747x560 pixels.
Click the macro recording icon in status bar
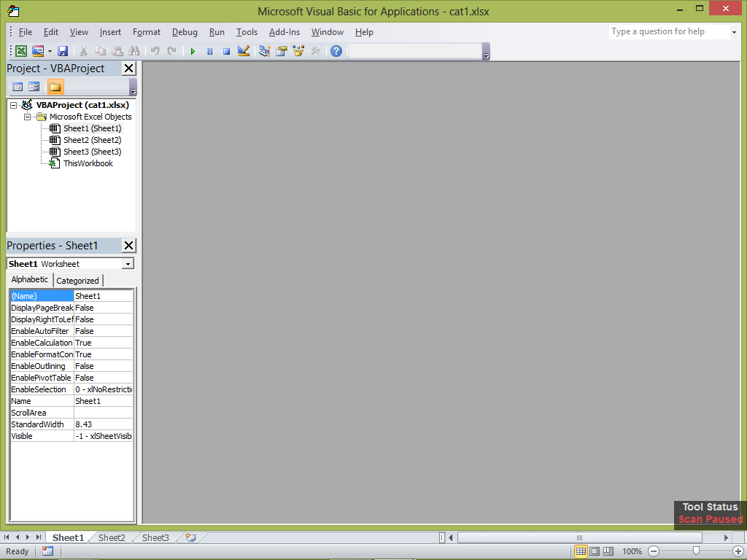click(47, 551)
